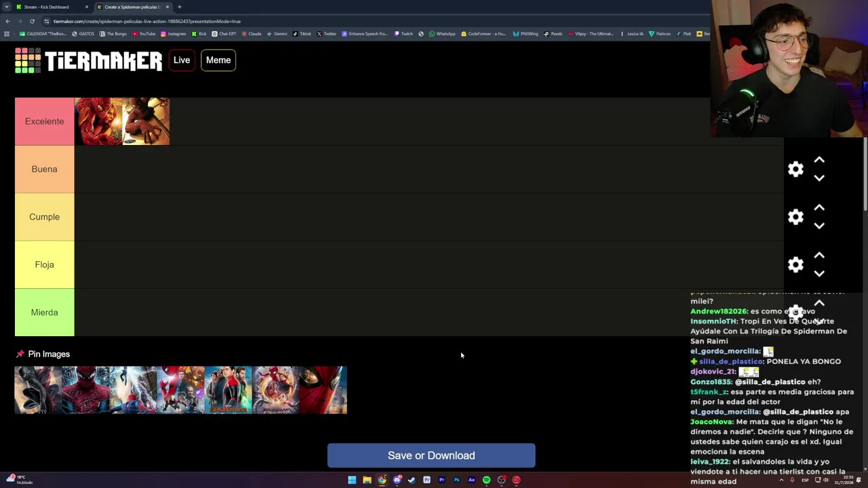Select the Create a Spiderman peliculas tab
This screenshot has height=488, width=868.
pos(132,7)
